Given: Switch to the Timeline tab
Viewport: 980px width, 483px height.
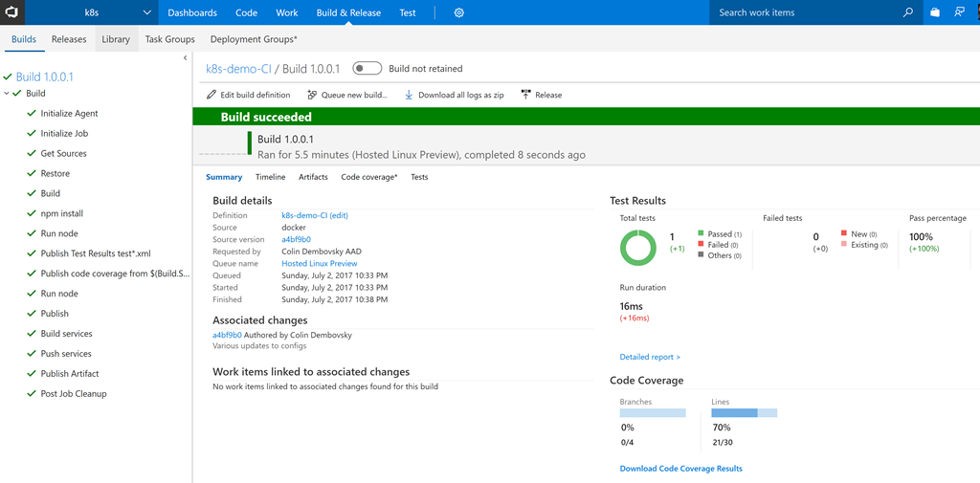Looking at the screenshot, I should tap(270, 177).
